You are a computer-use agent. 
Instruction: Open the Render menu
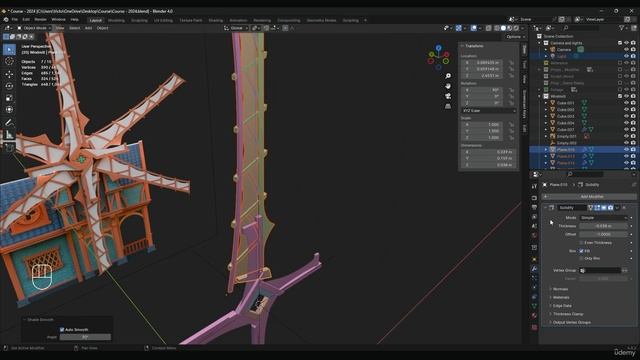tap(40, 20)
